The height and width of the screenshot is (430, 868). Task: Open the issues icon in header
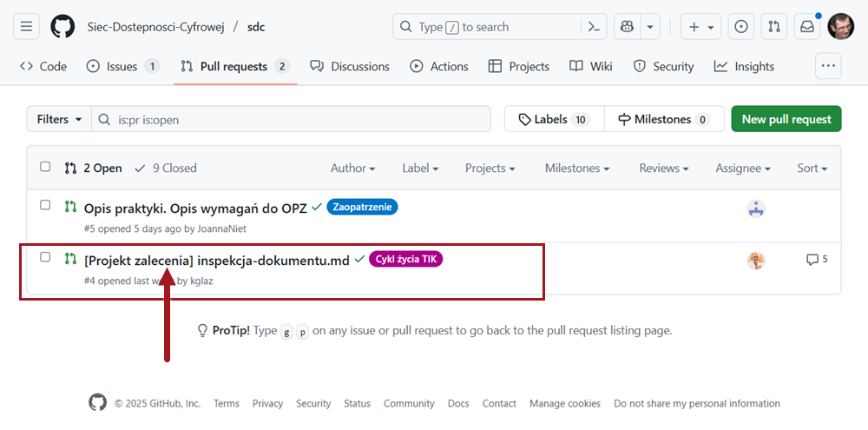coord(741,27)
